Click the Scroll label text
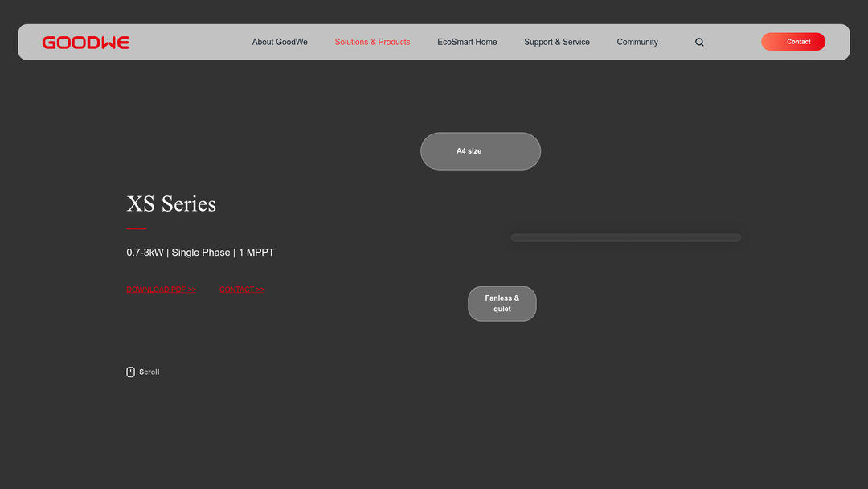 coord(149,372)
